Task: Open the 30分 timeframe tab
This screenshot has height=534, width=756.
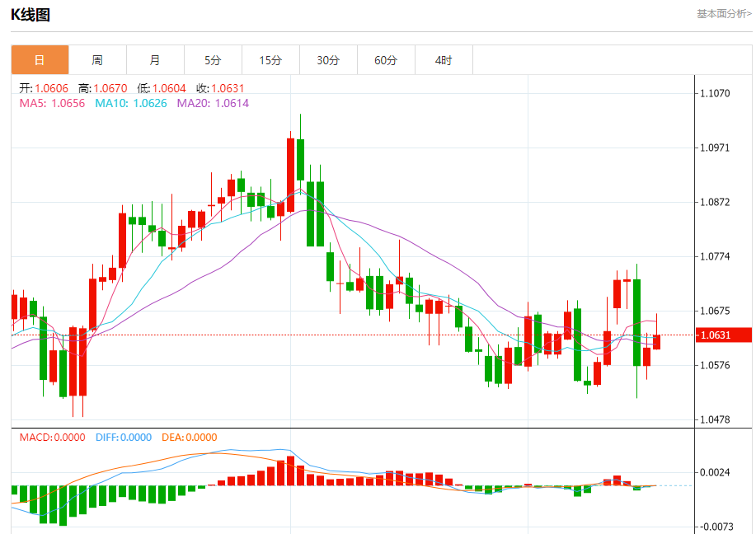Action: [328, 60]
